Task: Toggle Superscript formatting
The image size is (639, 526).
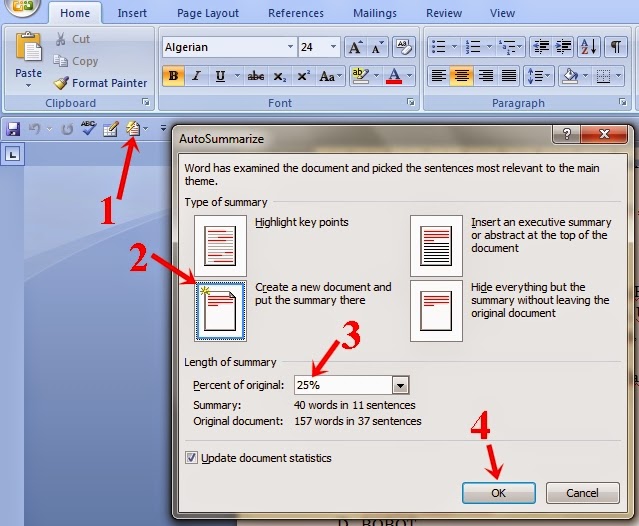Action: click(303, 76)
